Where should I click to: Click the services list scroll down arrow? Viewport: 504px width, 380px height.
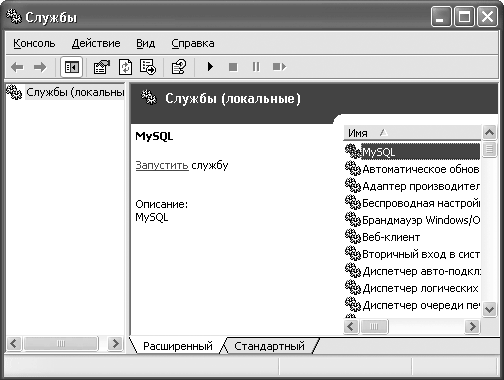click(x=489, y=309)
